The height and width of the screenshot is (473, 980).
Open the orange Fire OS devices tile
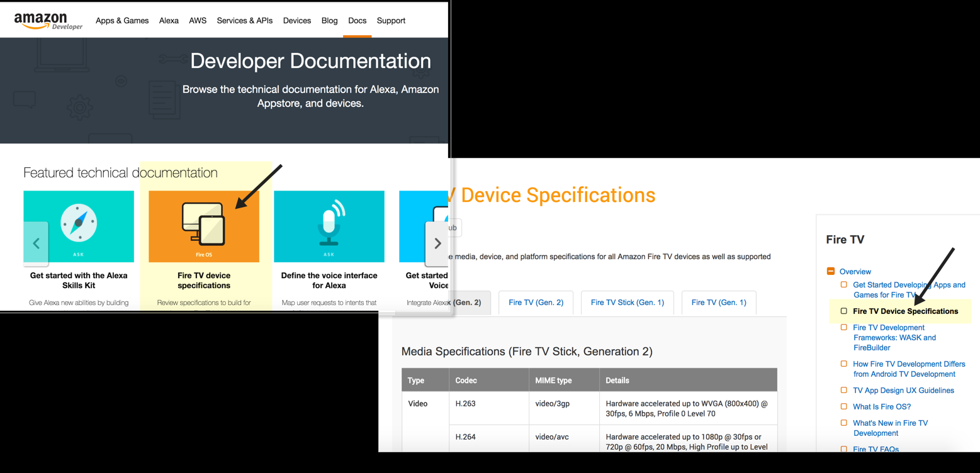(204, 226)
